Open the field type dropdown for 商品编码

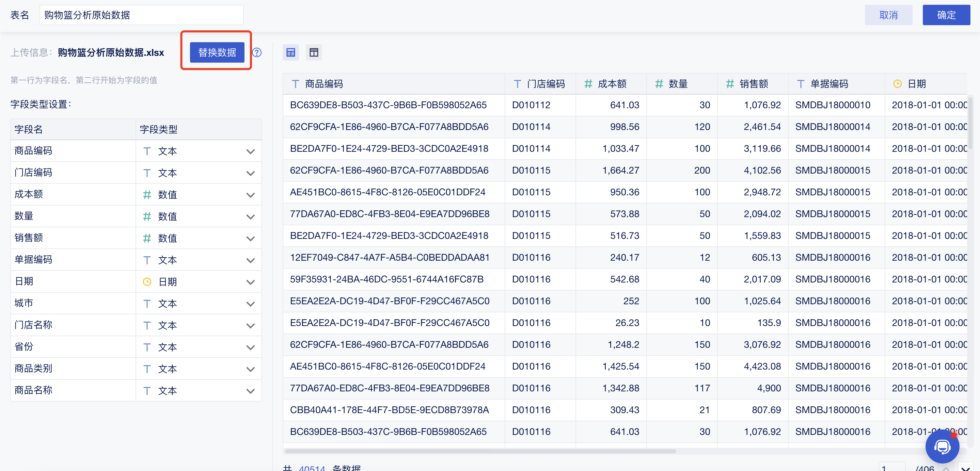250,151
